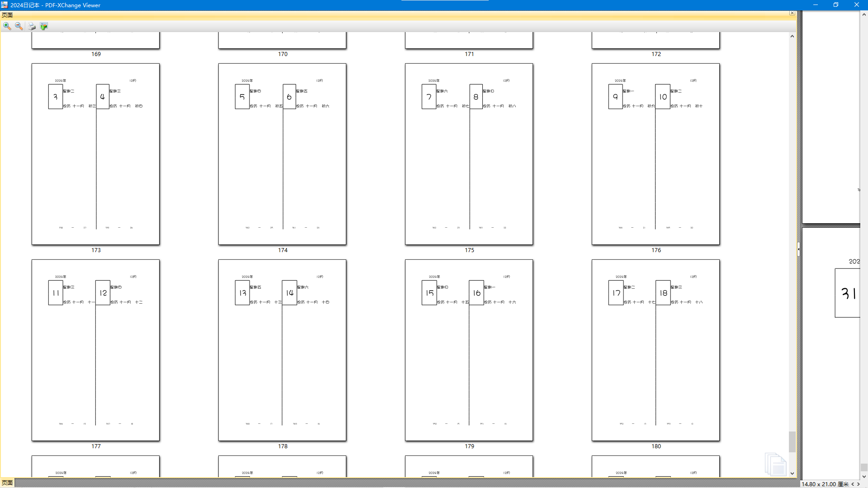Select page 180 thumbnail
Viewport: 868px width, 488px height.
[656, 350]
